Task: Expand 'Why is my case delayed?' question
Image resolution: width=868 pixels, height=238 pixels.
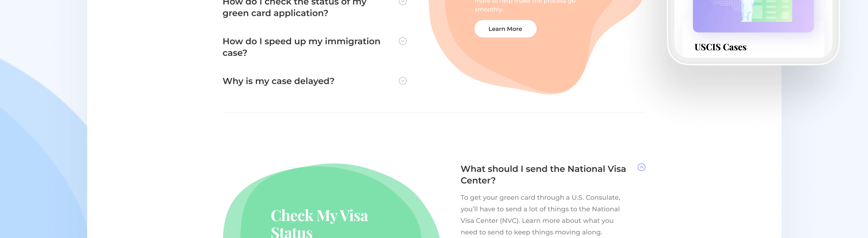Action: [x=278, y=81]
